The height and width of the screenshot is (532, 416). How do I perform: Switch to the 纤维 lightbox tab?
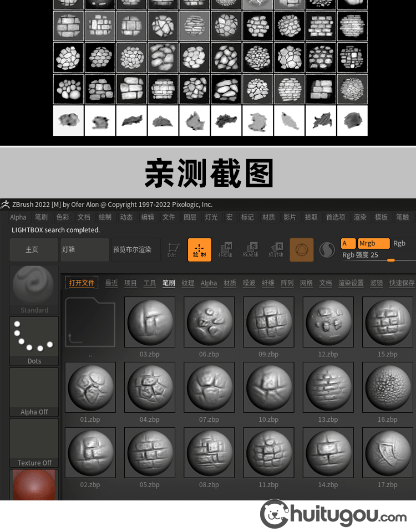tap(268, 283)
